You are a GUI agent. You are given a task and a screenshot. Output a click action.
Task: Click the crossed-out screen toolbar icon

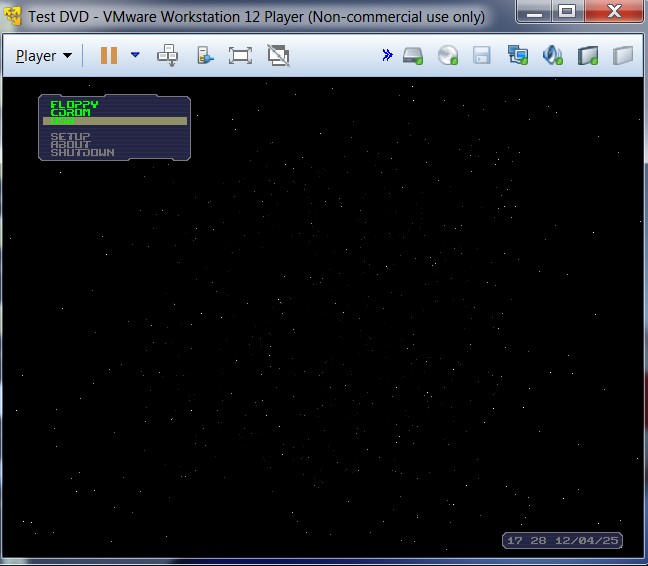pos(278,56)
